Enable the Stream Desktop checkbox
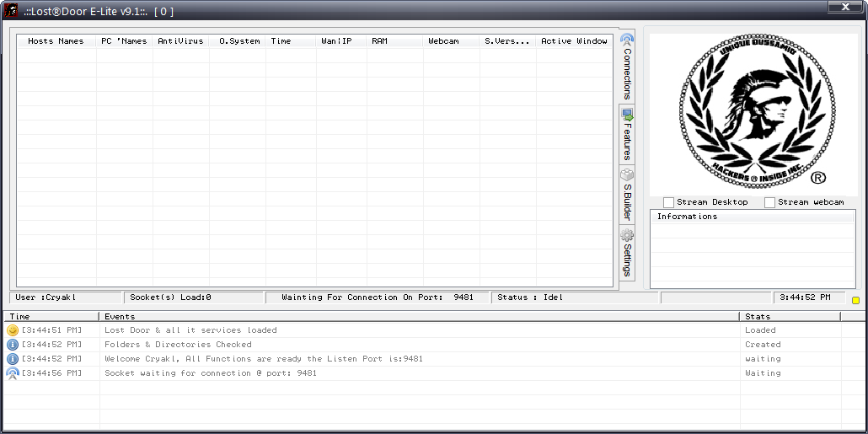Viewport: 868px width, 434px height. 668,202
